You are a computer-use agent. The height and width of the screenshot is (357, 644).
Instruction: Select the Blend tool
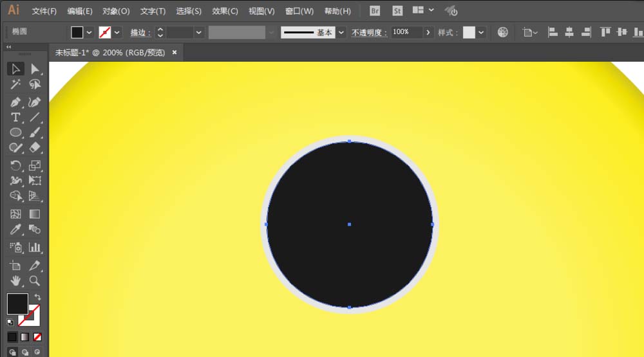pyautogui.click(x=35, y=230)
